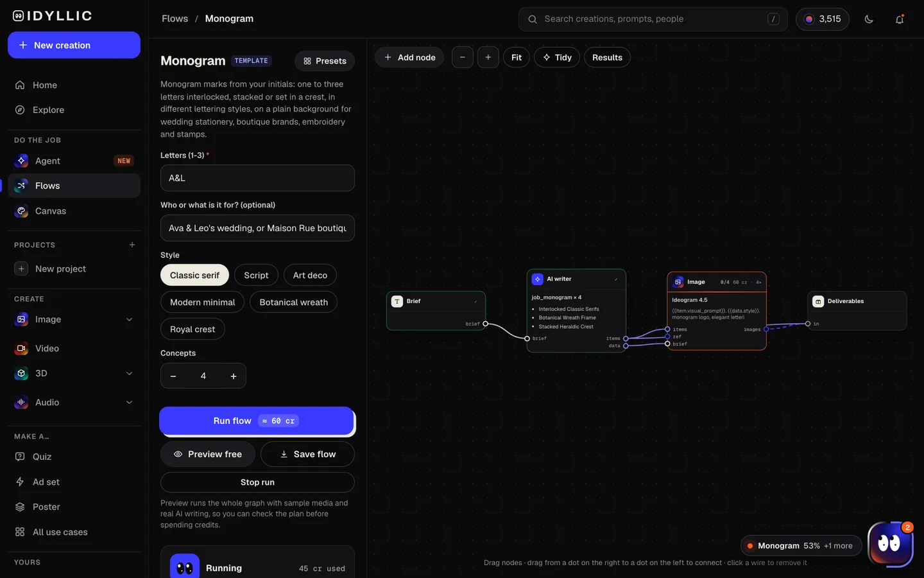924x578 pixels.
Task: Open the Results panel
Action: [x=607, y=57]
